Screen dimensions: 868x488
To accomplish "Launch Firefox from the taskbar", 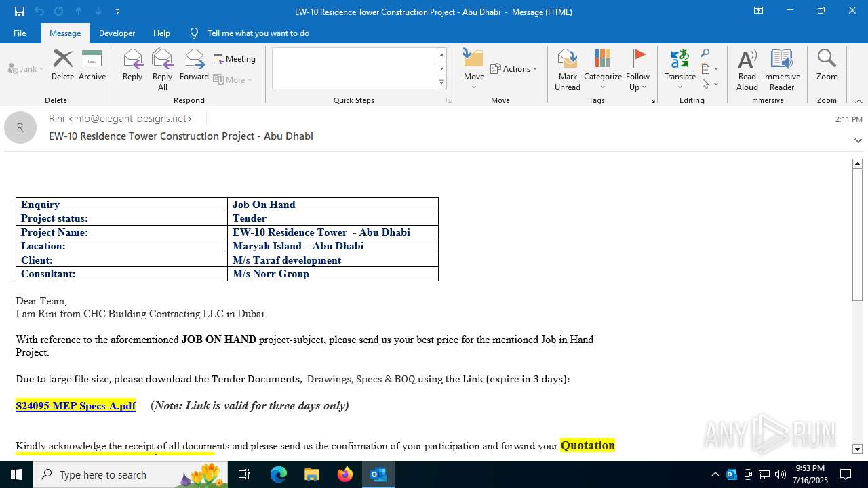I will pyautogui.click(x=344, y=474).
